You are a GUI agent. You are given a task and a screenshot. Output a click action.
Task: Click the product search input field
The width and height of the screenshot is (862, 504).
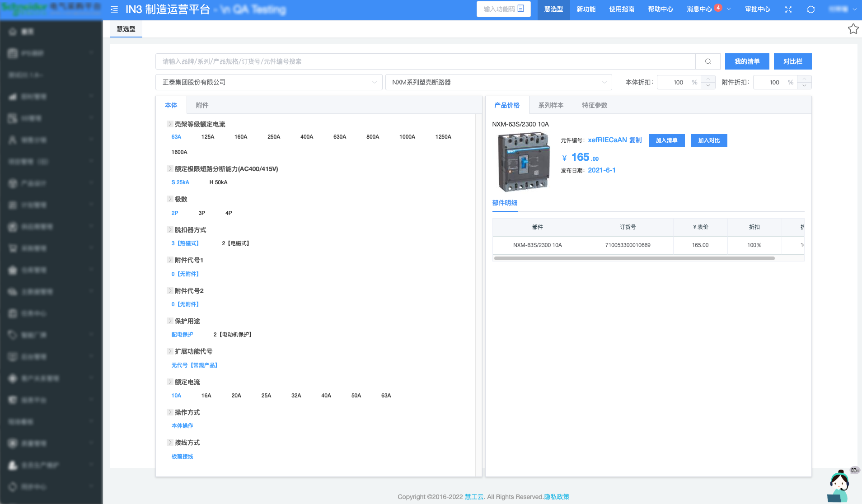coord(425,61)
